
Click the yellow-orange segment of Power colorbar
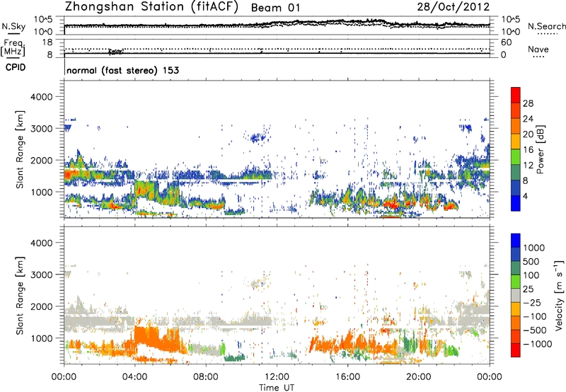coord(516,142)
